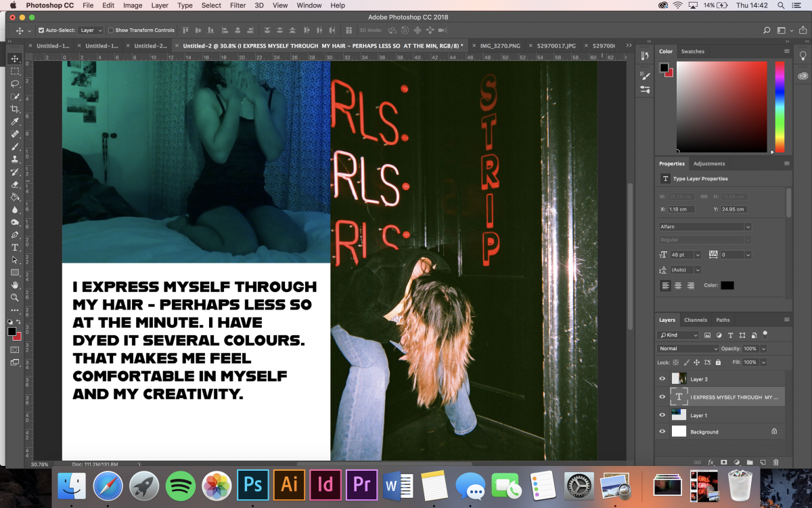Image resolution: width=812 pixels, height=508 pixels.
Task: Select the Crop tool
Action: [x=15, y=109]
